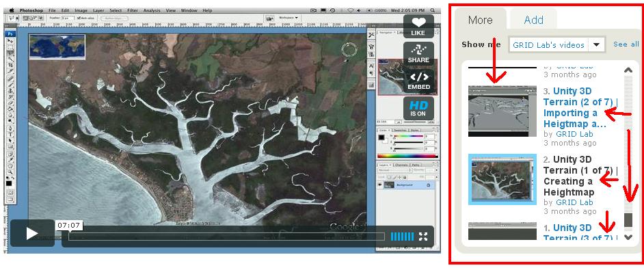Toggle the Anti-alias checkbox

point(79,18)
